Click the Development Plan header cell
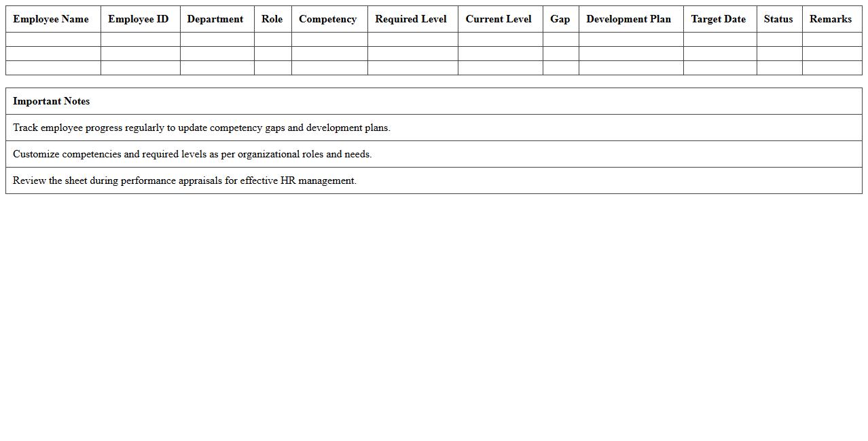Image resolution: width=868 pixels, height=441 pixels. click(x=629, y=19)
